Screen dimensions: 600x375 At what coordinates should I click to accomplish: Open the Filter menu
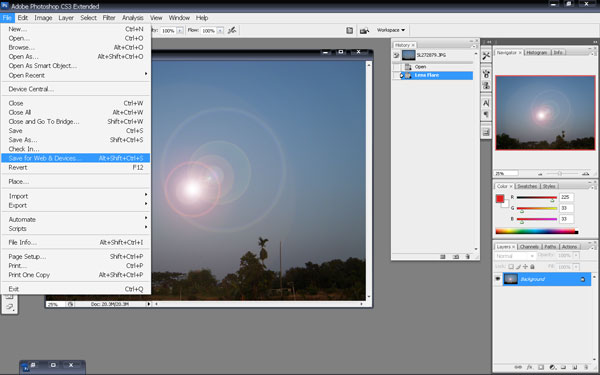109,18
